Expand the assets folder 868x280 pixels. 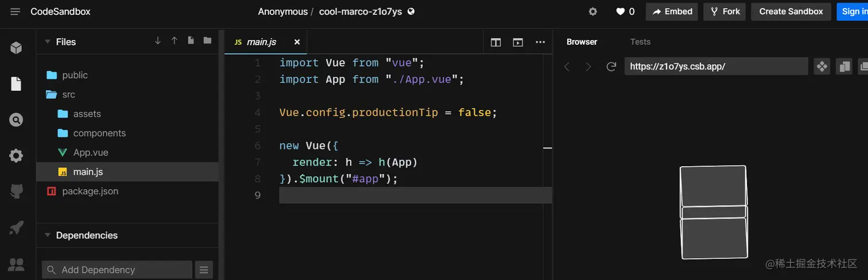(x=127, y=114)
